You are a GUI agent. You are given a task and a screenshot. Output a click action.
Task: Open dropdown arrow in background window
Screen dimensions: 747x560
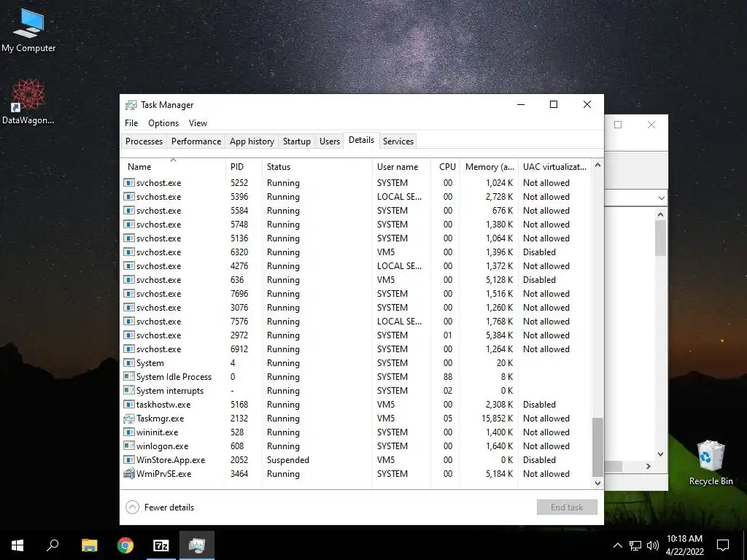click(661, 198)
